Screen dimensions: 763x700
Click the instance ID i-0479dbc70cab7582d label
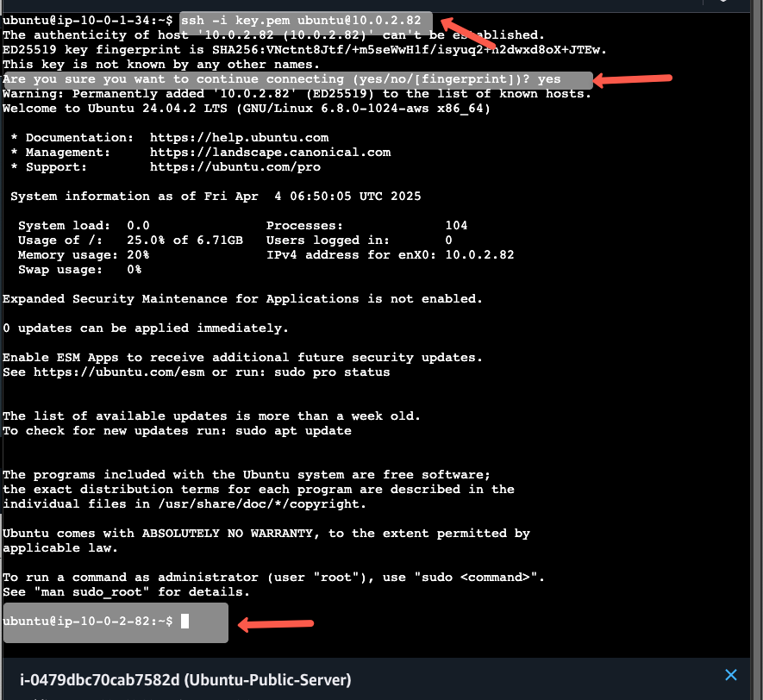click(x=100, y=679)
